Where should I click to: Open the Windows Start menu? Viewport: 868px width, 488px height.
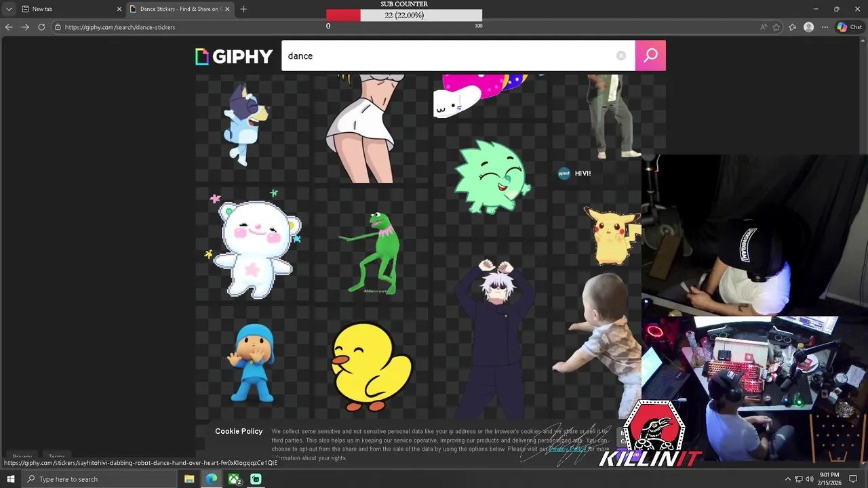coord(10,479)
